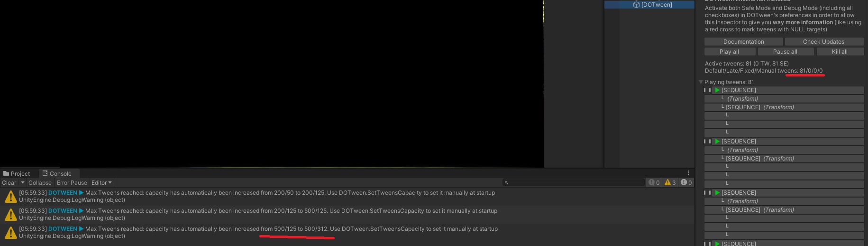Screen dimensions: 868x246
Task: Open DOTween Documentation
Action: 743,42
